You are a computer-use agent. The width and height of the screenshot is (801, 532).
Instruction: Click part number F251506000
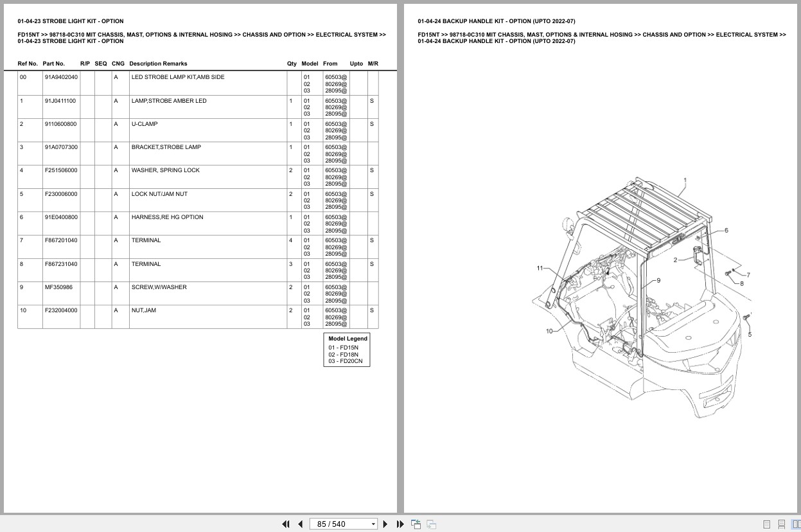click(61, 170)
